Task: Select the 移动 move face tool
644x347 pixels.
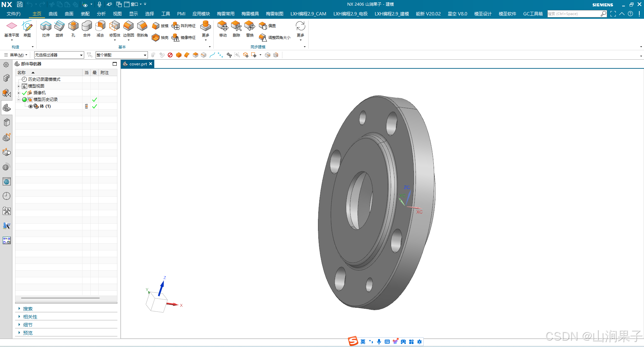Action: pos(223,29)
